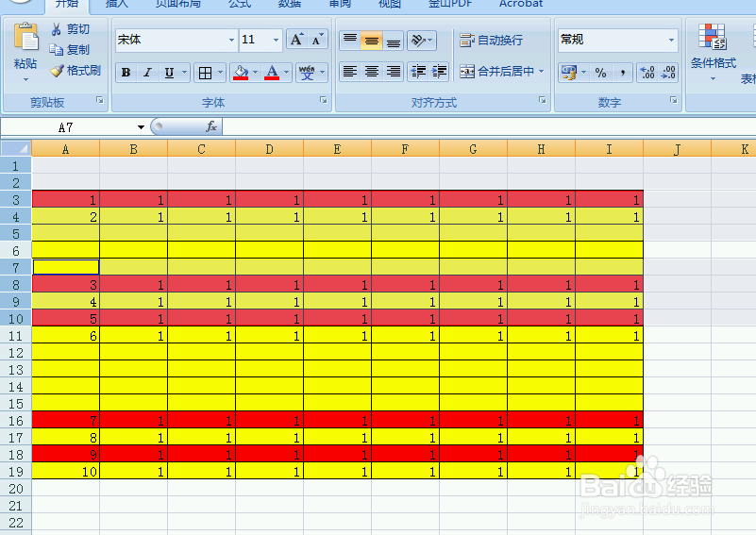Open the borders dropdown arrow
The image size is (756, 535).
tap(220, 73)
